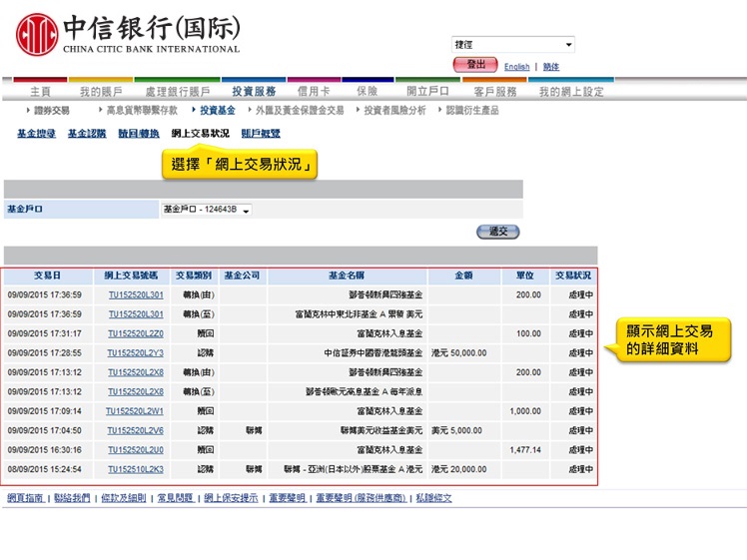Go to 高息貨幣聯繫存款 submenu
The image size is (747, 560).
coord(142,111)
